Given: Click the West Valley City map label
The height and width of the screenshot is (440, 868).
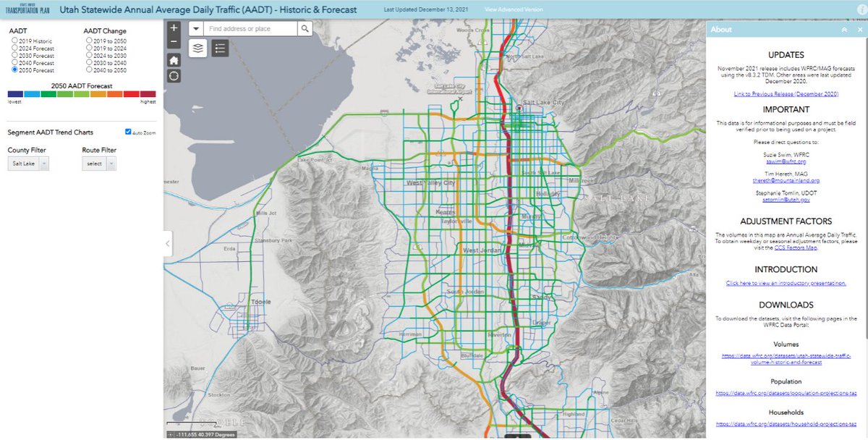Looking at the screenshot, I should click(431, 183).
